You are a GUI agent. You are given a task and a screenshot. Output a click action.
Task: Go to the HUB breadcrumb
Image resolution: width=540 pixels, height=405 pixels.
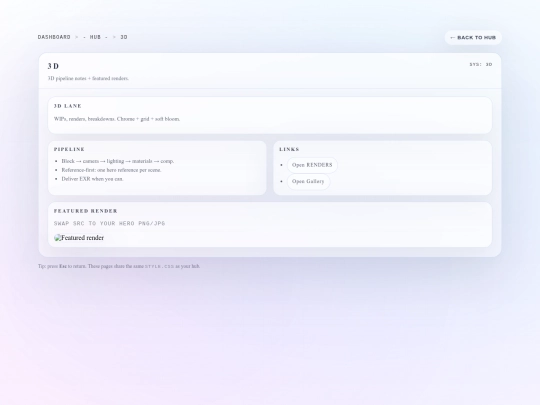pos(95,37)
